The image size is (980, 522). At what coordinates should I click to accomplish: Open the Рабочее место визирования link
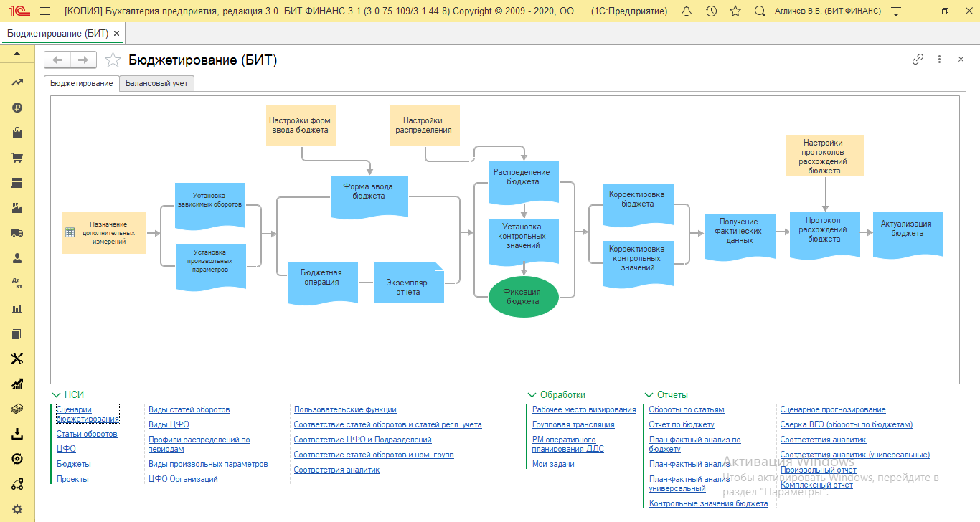pos(584,409)
